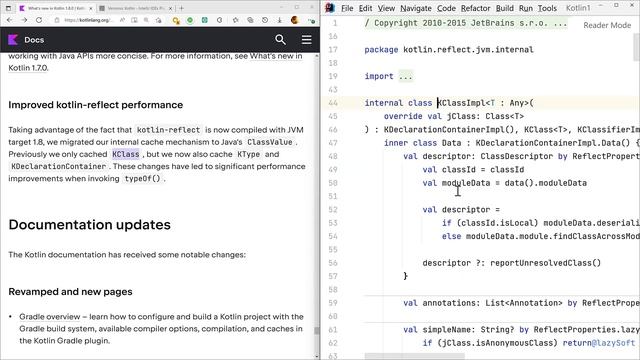
Task: Open the Edit menu in IntelliJ
Action: (365, 8)
